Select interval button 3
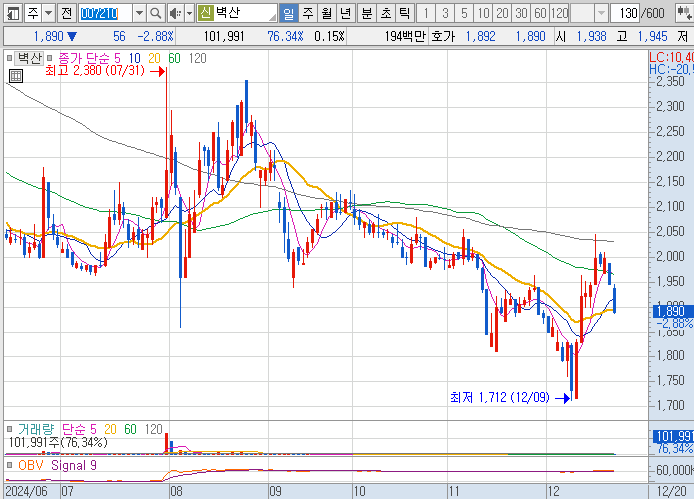 (445, 14)
